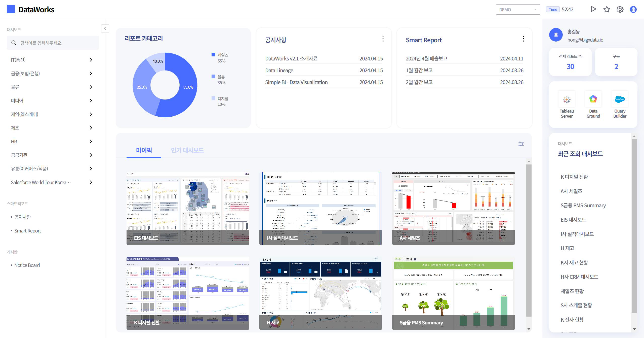Click the play icon in the header

click(x=593, y=9)
